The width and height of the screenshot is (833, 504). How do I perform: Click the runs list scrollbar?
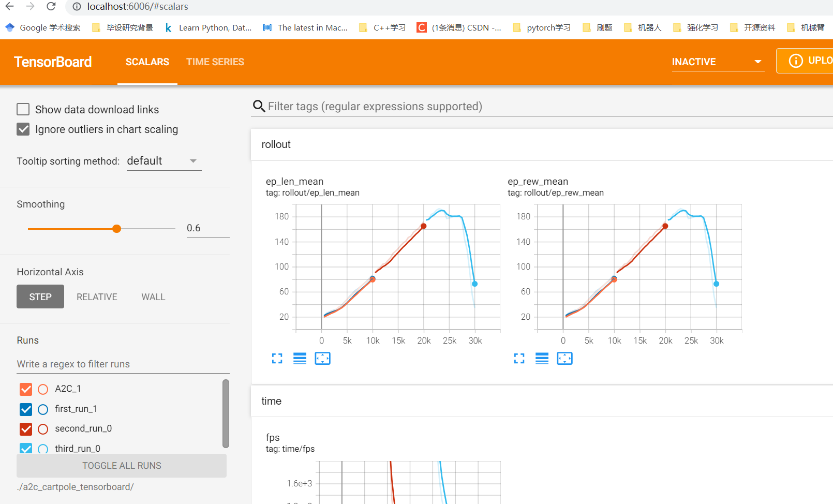tap(226, 413)
